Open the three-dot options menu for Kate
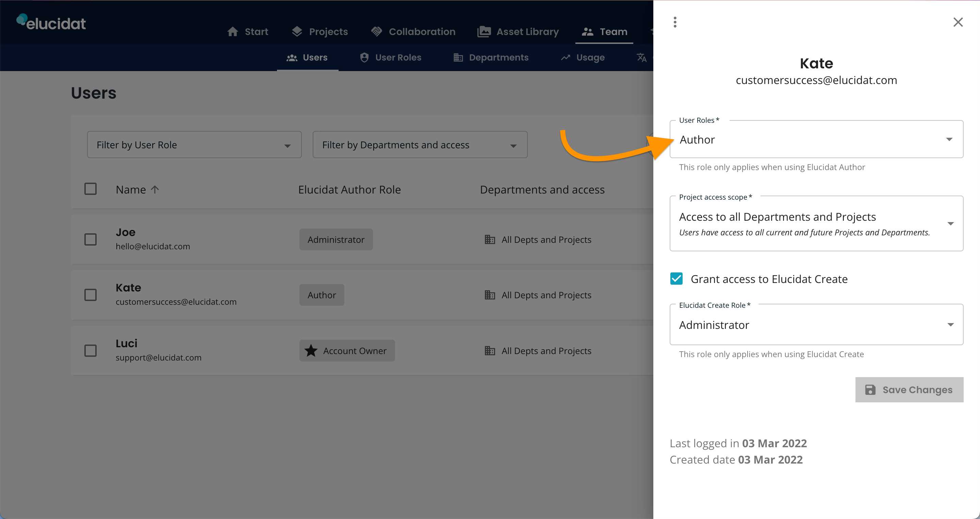 click(x=675, y=22)
